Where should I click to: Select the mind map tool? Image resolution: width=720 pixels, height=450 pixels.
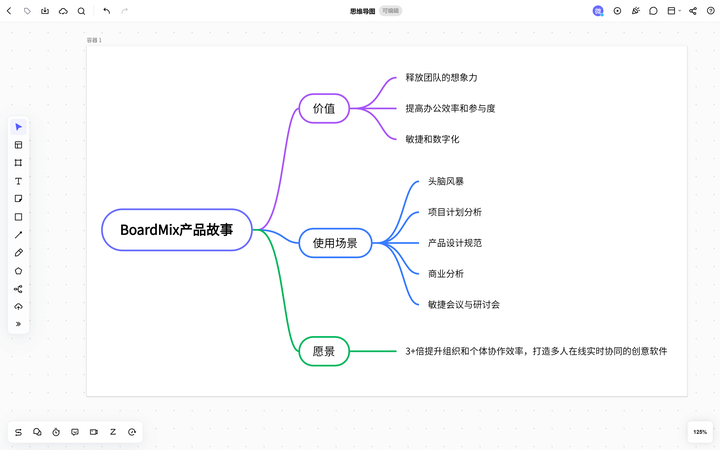click(18, 289)
